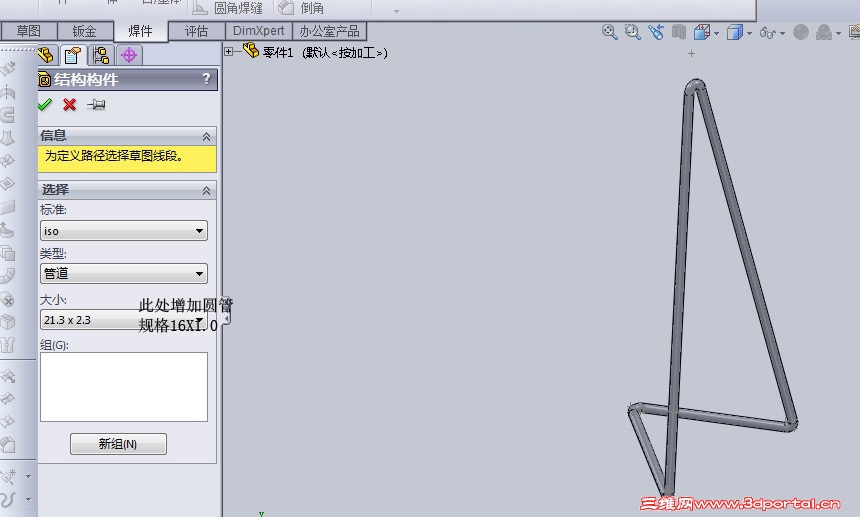Screen dimensions: 860x517
Task: Open help question mark in 结构构件 header
Action: [x=206, y=79]
